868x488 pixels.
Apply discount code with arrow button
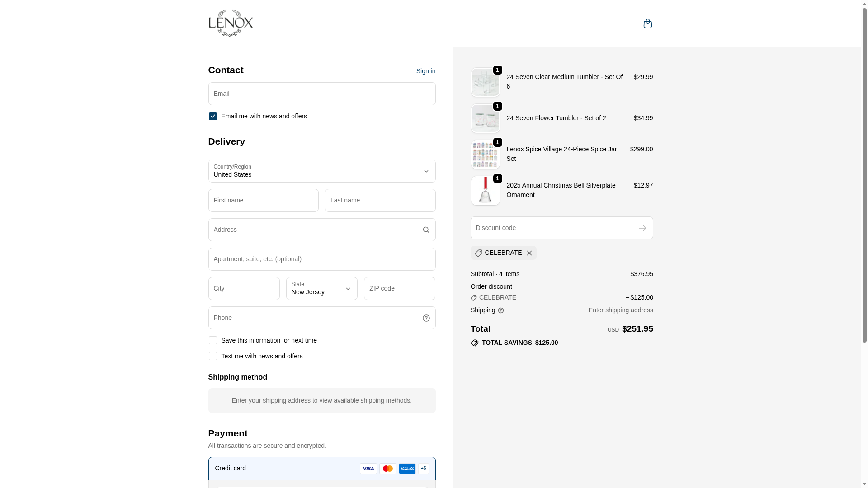pos(642,228)
